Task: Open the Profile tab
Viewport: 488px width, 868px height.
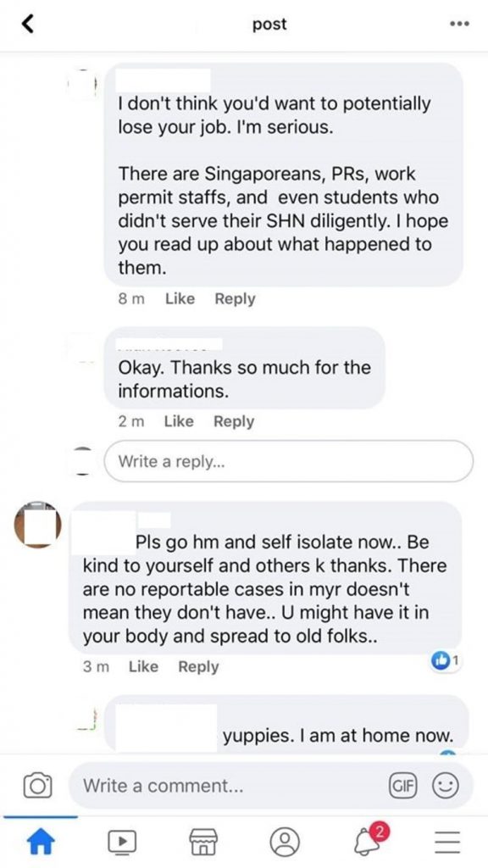Action: tap(285, 842)
